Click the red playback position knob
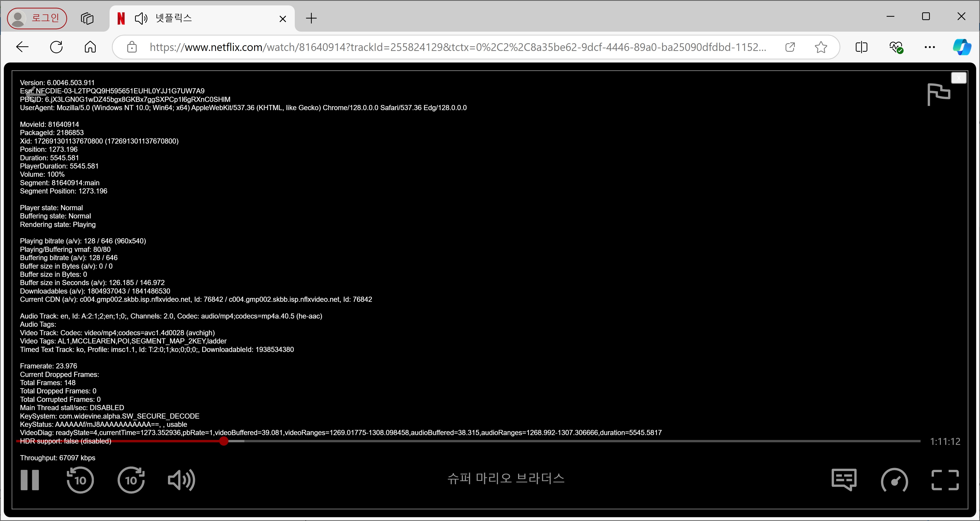Image resolution: width=980 pixels, height=521 pixels. point(224,441)
